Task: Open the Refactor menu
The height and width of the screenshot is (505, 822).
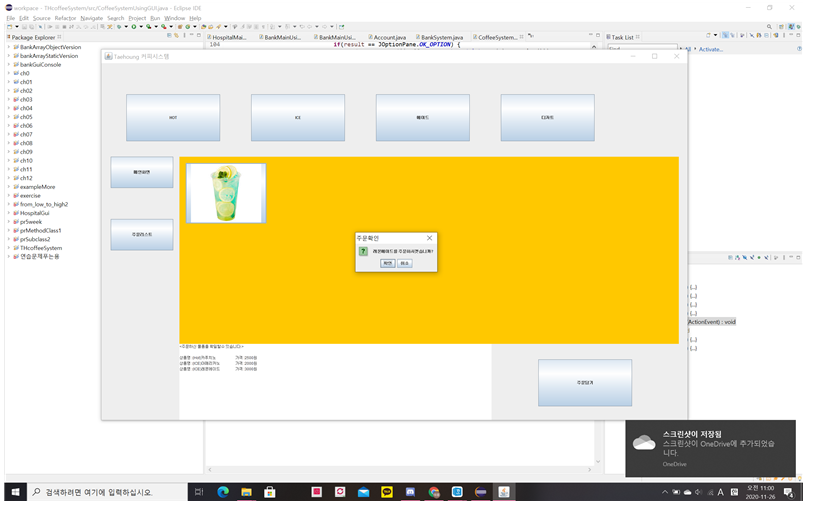Action: 66,18
